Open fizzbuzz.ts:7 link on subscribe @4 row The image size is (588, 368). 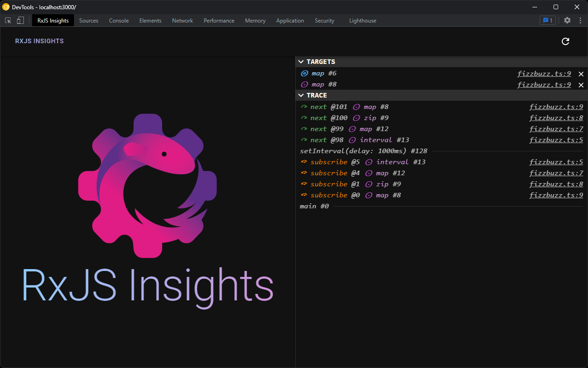[556, 173]
